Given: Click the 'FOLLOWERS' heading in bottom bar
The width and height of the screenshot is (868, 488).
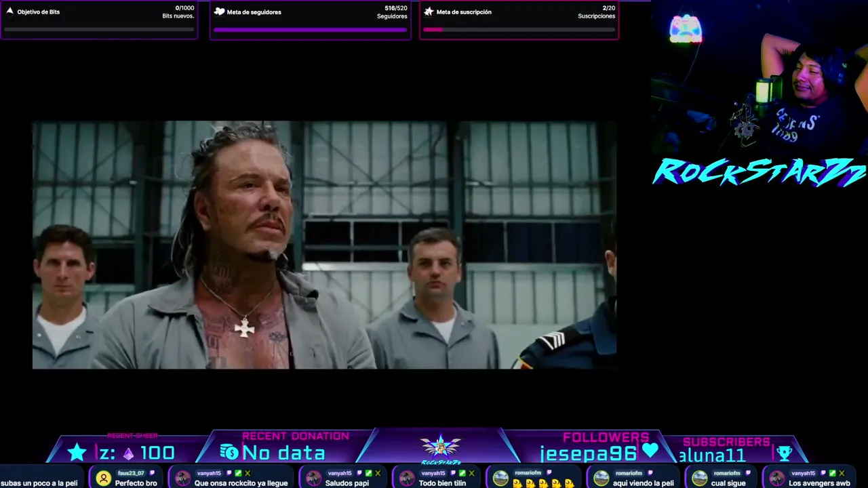Looking at the screenshot, I should [606, 438].
